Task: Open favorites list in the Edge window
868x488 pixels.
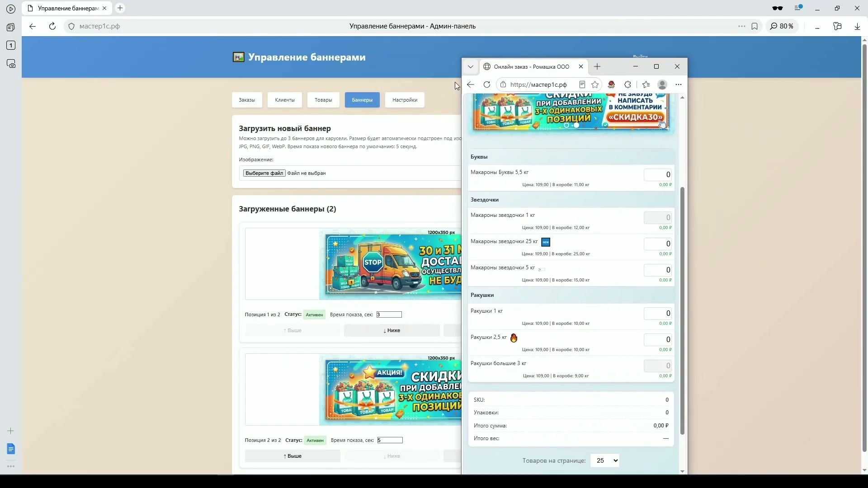Action: pyautogui.click(x=646, y=84)
